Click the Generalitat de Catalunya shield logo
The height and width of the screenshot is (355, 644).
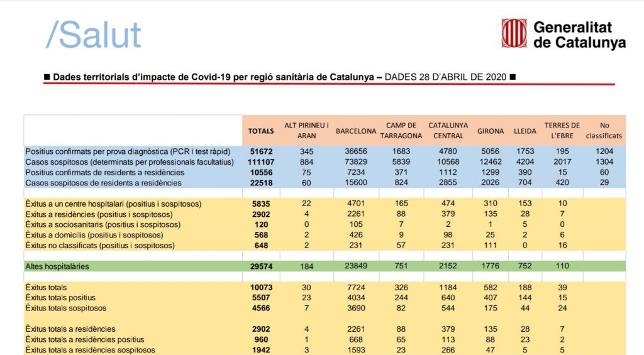pos(514,34)
